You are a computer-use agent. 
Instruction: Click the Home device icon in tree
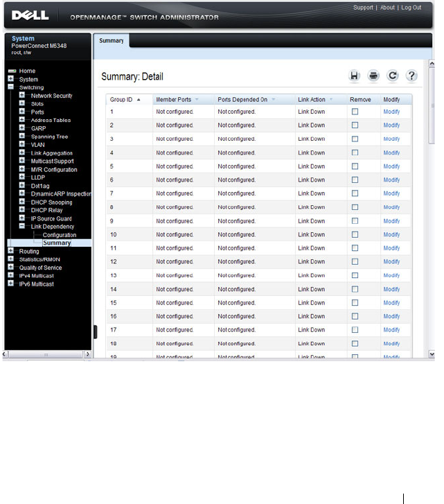click(x=12, y=71)
